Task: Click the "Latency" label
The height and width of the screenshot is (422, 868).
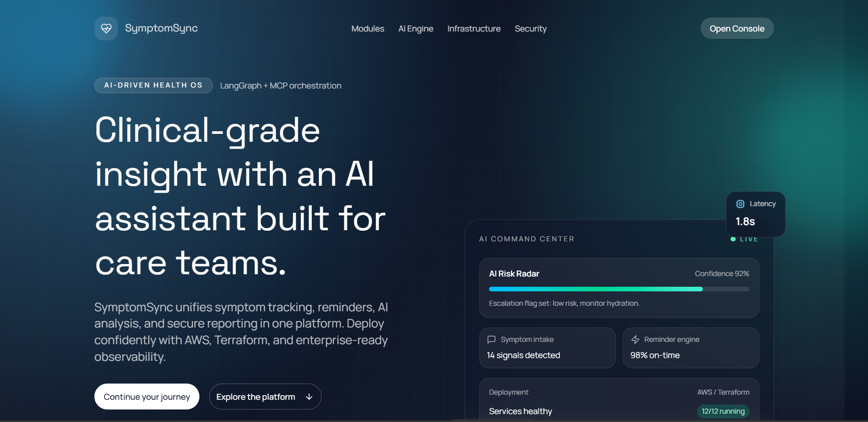Action: pyautogui.click(x=763, y=204)
